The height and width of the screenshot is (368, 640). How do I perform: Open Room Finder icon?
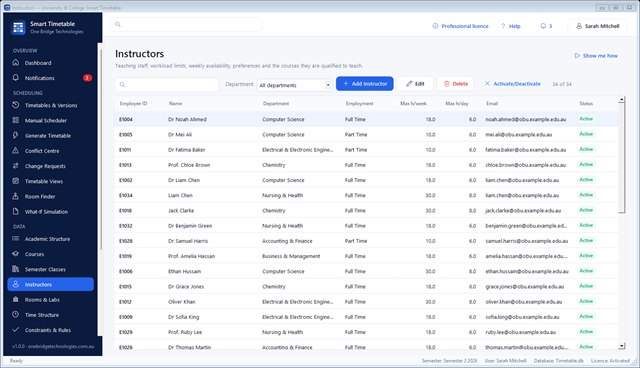pos(16,196)
